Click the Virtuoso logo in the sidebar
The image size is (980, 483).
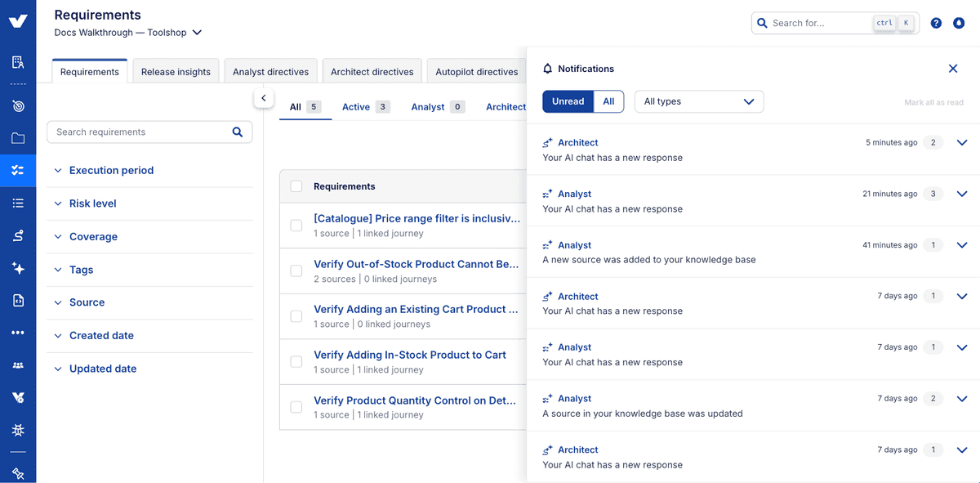(x=18, y=20)
